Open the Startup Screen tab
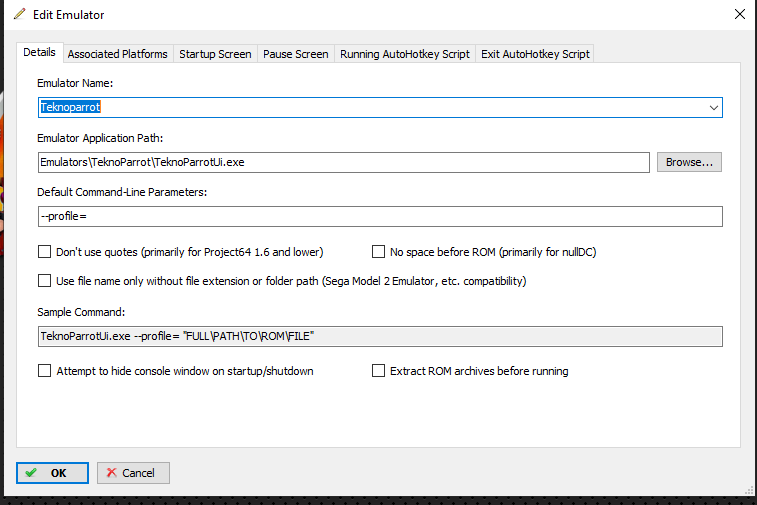 215,54
